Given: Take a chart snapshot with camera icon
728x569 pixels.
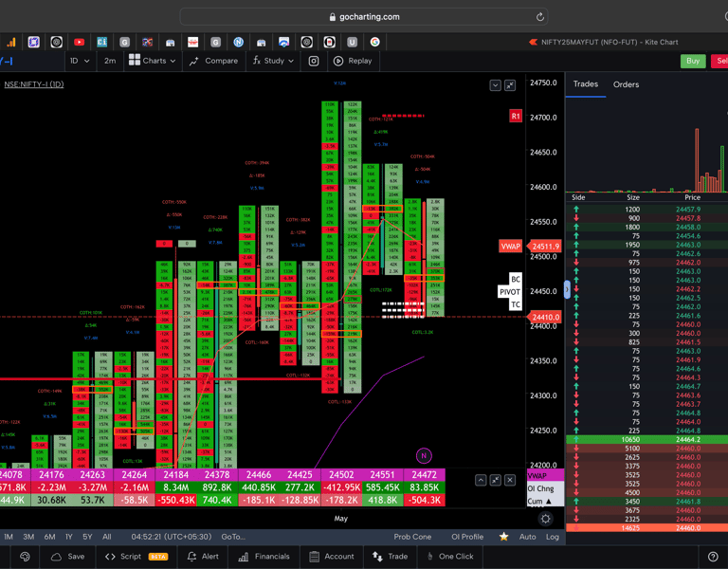Looking at the screenshot, I should tap(314, 61).
